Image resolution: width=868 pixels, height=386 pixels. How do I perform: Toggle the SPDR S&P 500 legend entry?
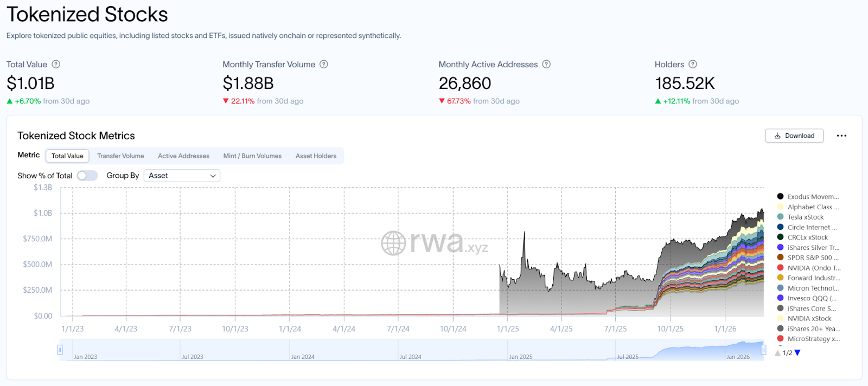[x=808, y=258]
